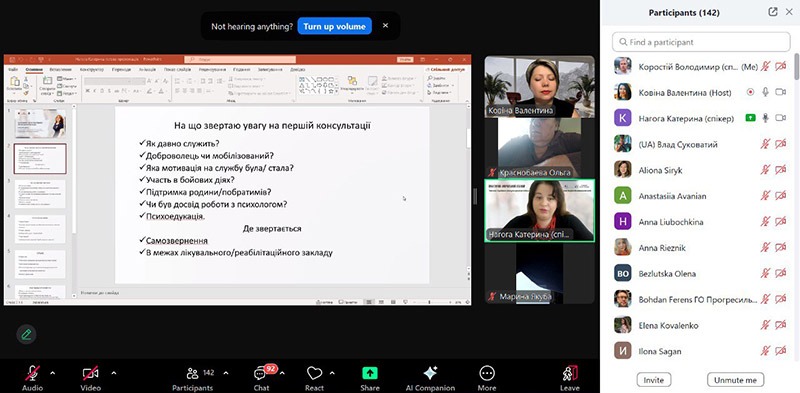Click the green annotate pencil icon
The width and height of the screenshot is (800, 393).
click(26, 335)
